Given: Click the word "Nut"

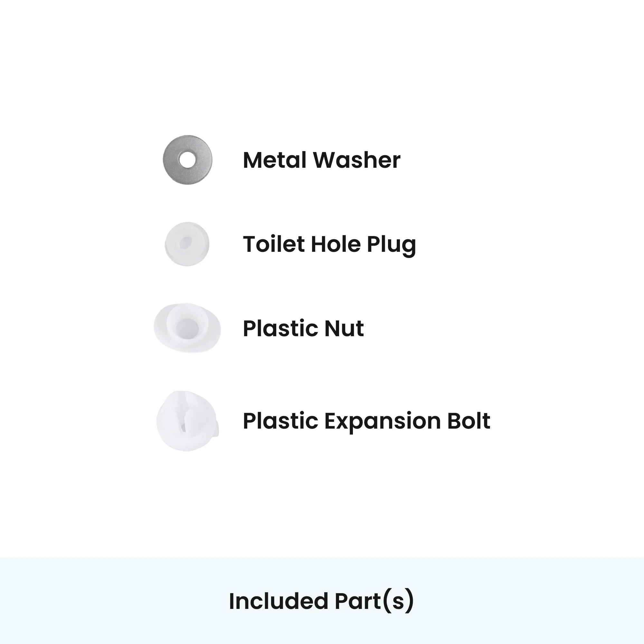Looking at the screenshot, I should point(344,328).
